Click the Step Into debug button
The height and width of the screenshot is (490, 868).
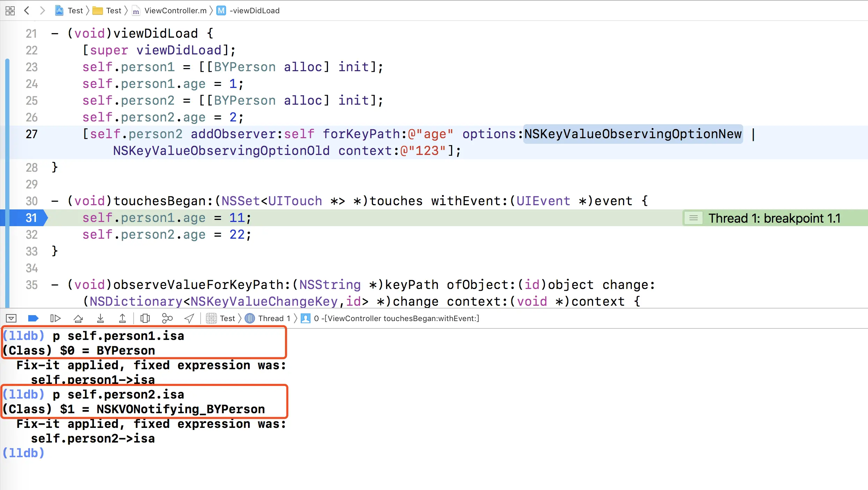[x=100, y=318]
